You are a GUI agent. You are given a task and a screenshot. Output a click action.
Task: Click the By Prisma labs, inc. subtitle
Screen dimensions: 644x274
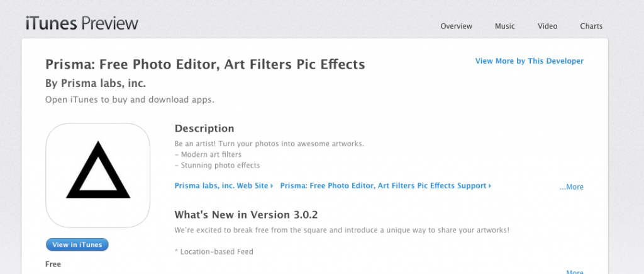pos(96,84)
